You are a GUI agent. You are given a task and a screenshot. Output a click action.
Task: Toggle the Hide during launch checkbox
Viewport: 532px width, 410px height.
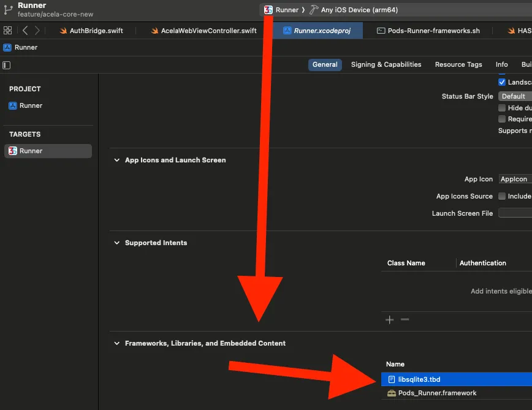coord(502,108)
